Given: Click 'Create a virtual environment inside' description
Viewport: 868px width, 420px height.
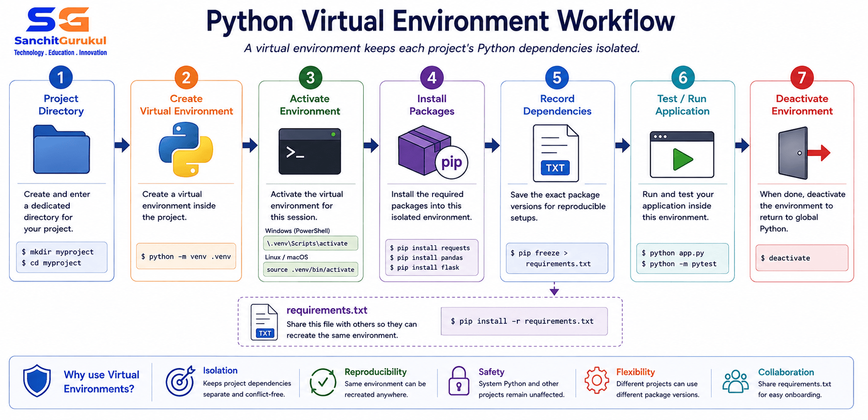Looking at the screenshot, I should pyautogui.click(x=179, y=206).
